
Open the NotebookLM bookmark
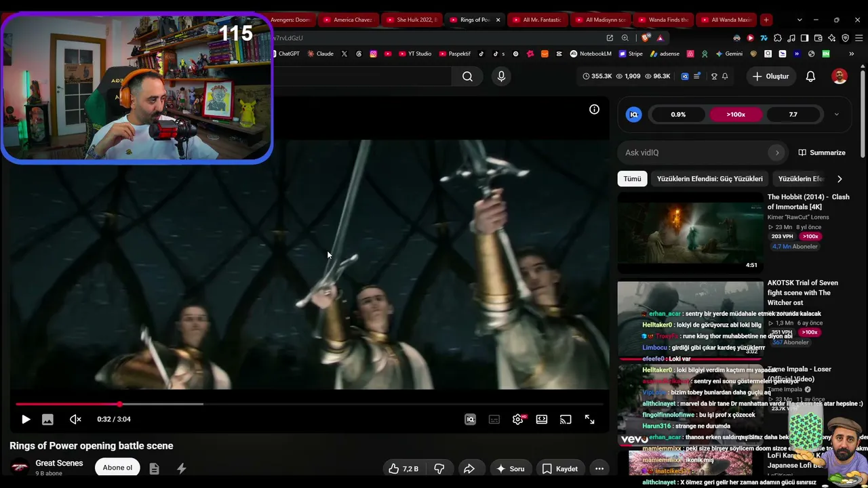point(591,54)
